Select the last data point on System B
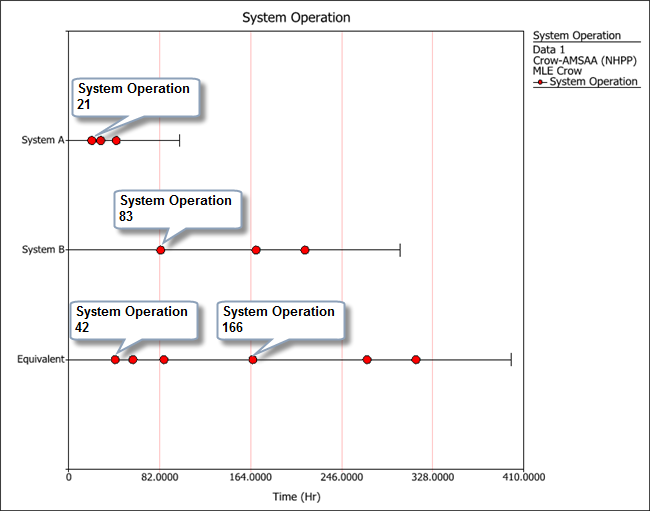650x511 pixels. tap(305, 250)
